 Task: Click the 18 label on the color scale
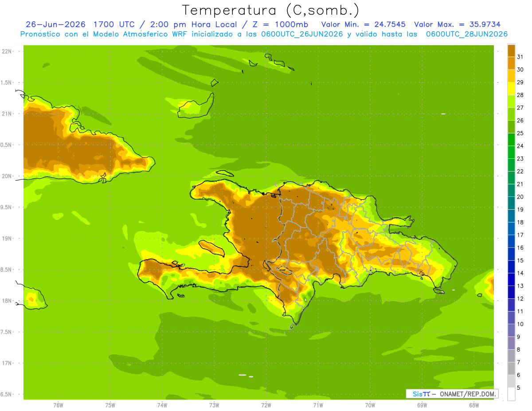(520, 222)
